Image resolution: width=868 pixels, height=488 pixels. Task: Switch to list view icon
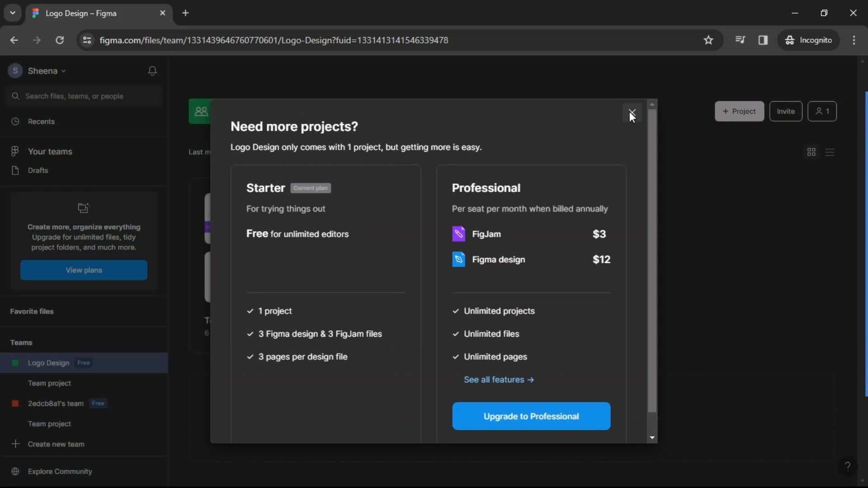pyautogui.click(x=830, y=152)
